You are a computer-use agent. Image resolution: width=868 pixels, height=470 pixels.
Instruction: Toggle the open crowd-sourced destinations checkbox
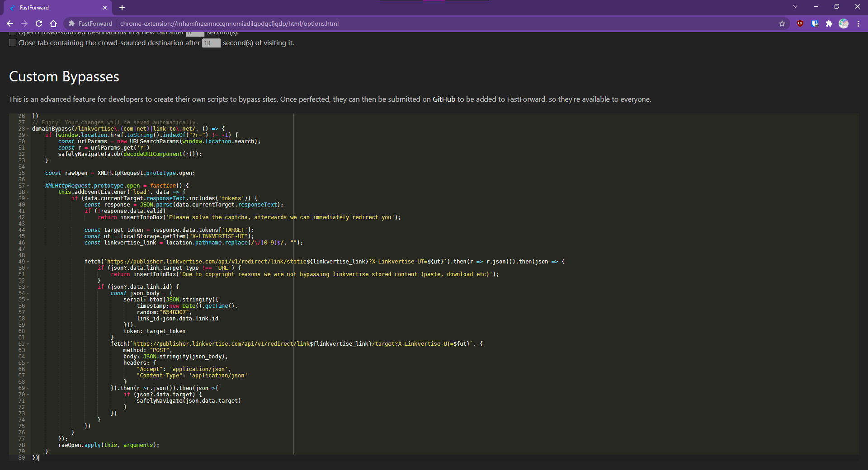tap(13, 33)
